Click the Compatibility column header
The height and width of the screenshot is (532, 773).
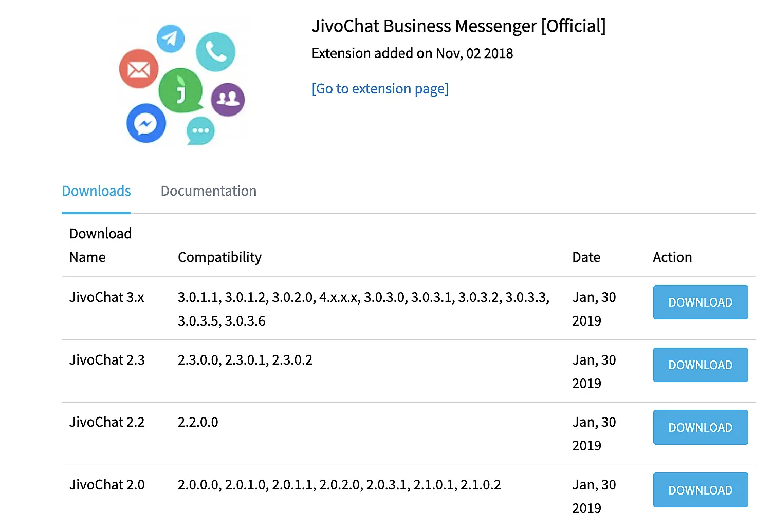tap(219, 257)
